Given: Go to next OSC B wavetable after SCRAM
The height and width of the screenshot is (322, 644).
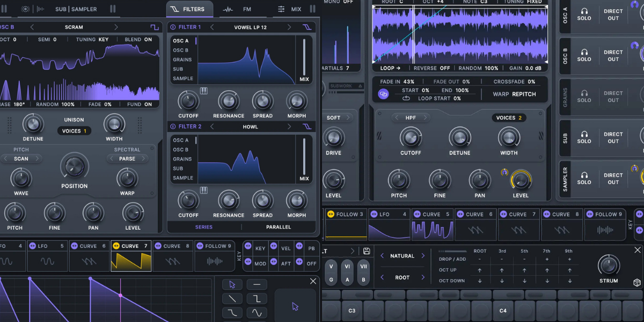Looking at the screenshot, I should click(116, 27).
